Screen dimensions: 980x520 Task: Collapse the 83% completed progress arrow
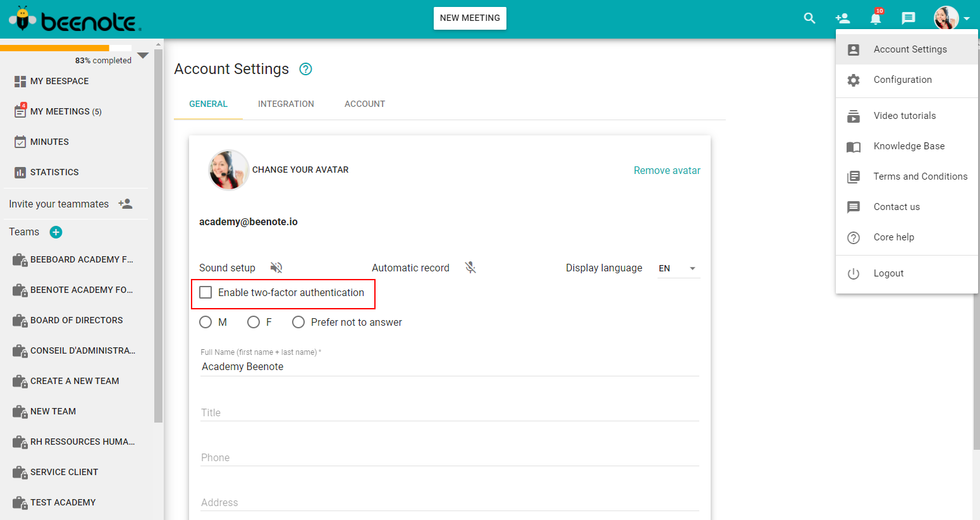click(x=143, y=56)
